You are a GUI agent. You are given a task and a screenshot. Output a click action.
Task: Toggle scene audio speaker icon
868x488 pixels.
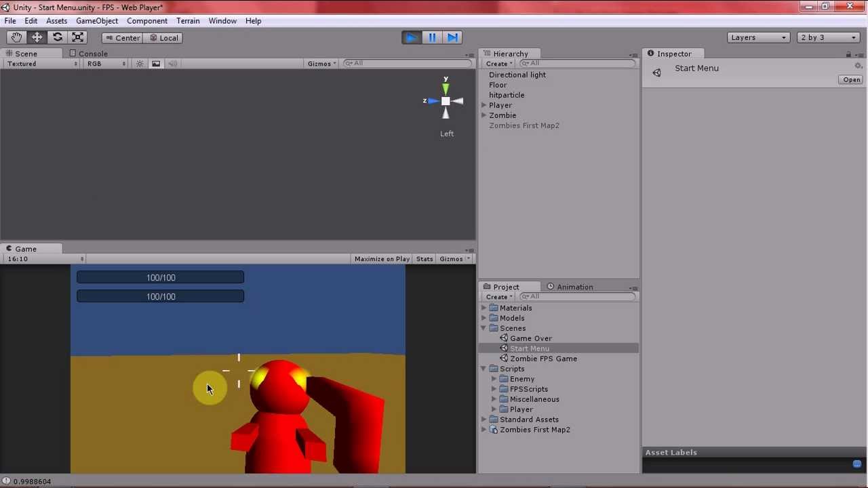pyautogui.click(x=172, y=64)
